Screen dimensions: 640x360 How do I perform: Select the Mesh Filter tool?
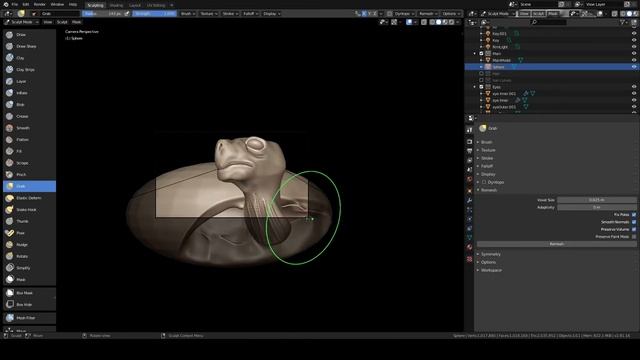pyautogui.click(x=29, y=318)
